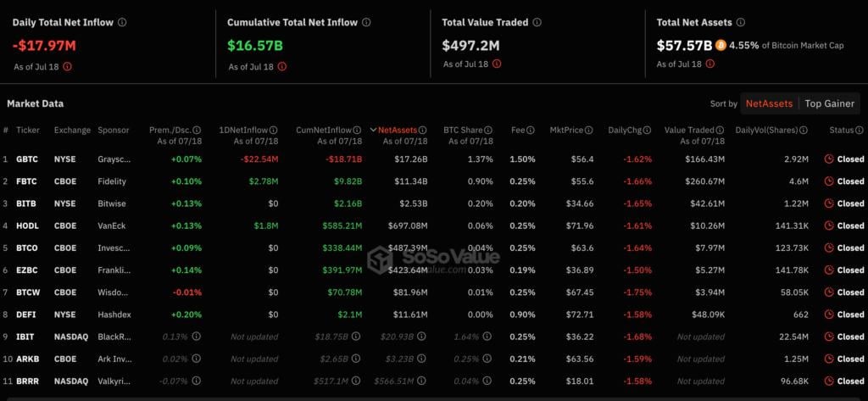The width and height of the screenshot is (868, 401).
Task: Click BRRR 96.68K daily volume
Action: click(793, 381)
